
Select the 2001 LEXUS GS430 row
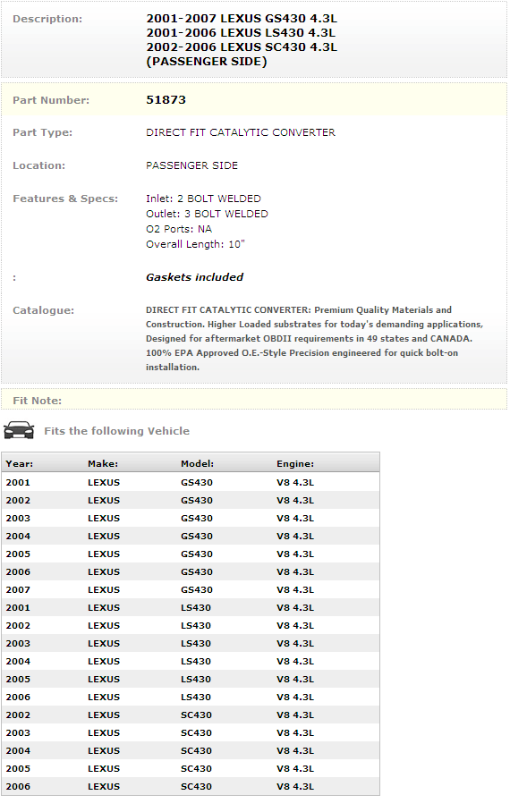(191, 482)
